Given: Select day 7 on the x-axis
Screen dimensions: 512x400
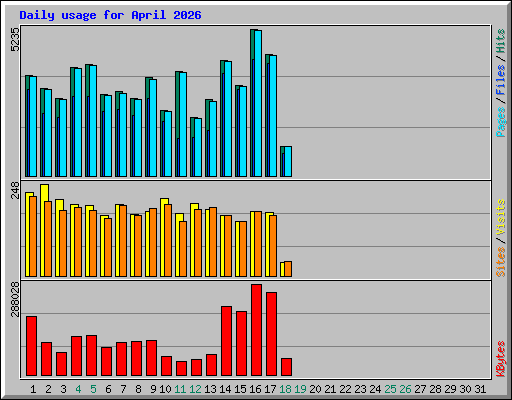Looking at the screenshot, I should (x=123, y=389).
